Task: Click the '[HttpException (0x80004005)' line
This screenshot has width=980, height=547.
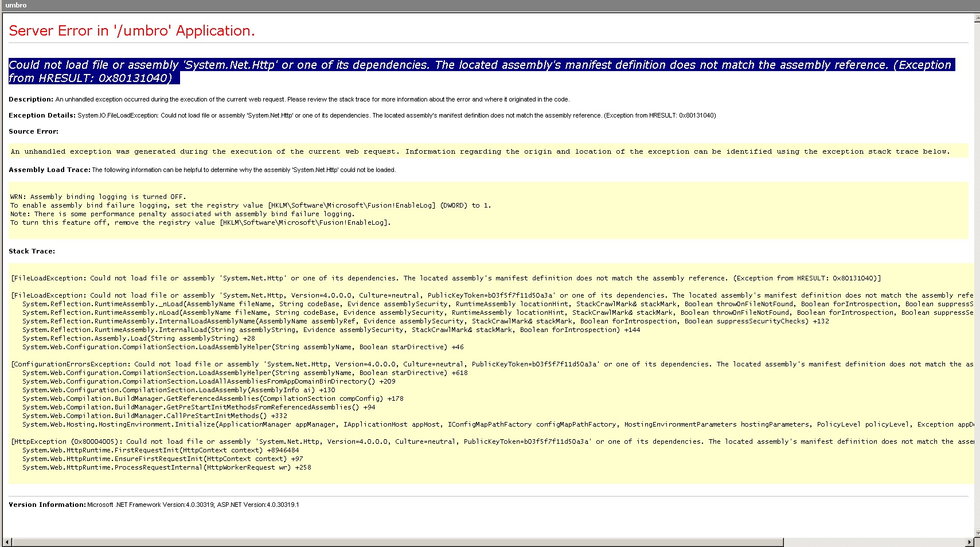Action: 493,441
